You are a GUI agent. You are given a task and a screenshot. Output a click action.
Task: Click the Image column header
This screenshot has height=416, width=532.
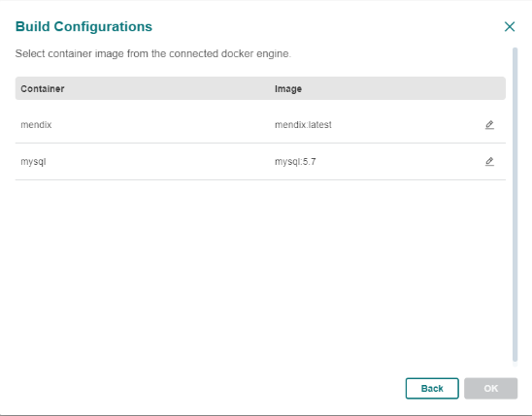click(288, 89)
